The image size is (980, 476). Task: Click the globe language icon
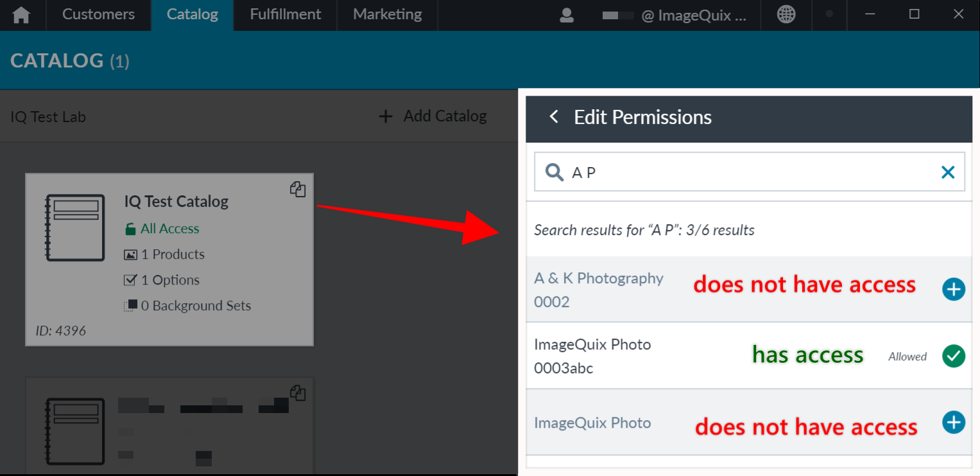(786, 15)
